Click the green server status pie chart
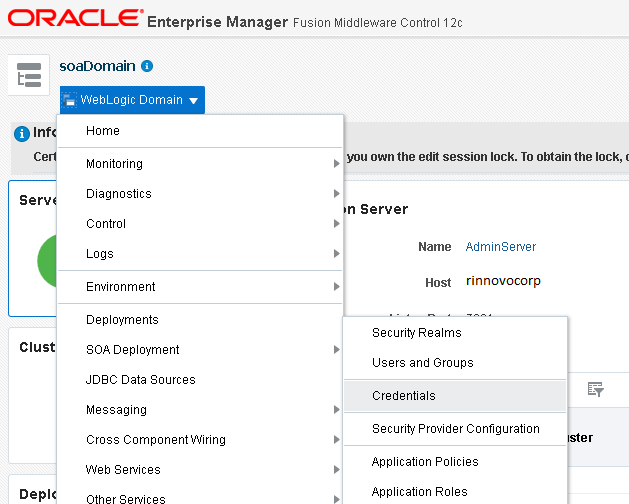 [x=47, y=261]
